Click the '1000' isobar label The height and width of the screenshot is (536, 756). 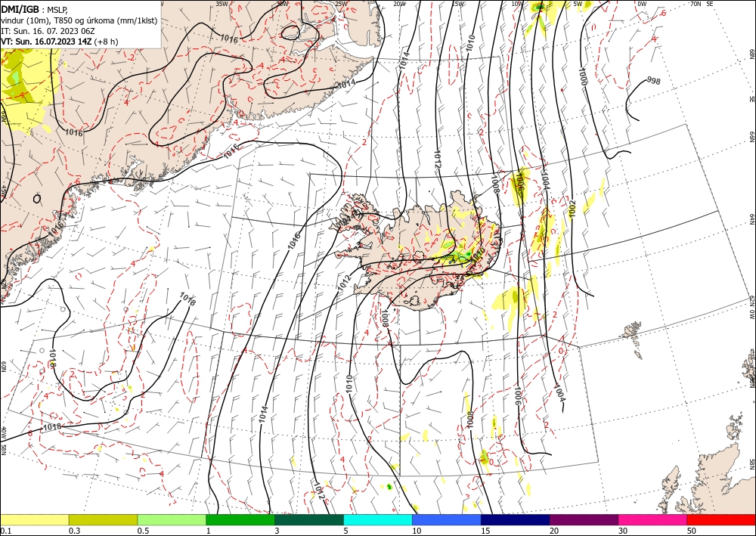click(x=582, y=77)
